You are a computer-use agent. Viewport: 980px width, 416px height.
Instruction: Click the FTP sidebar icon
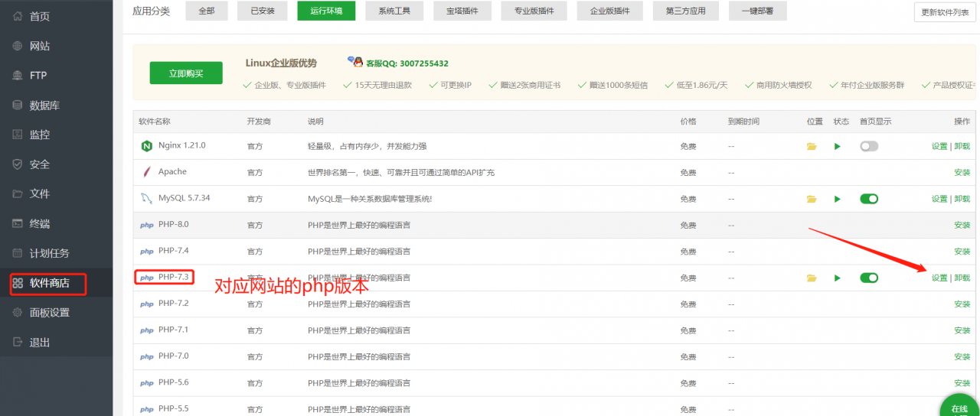[18, 76]
